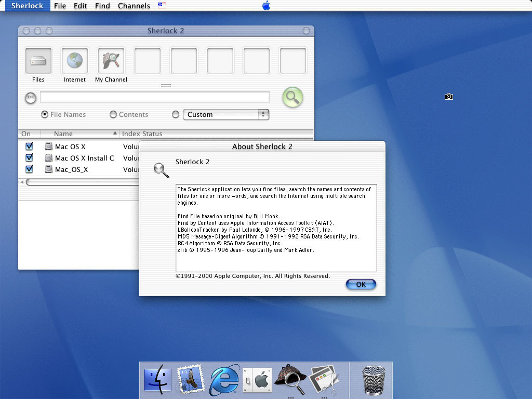Click the 'zlib © 1995-1996' credits line

click(246, 250)
